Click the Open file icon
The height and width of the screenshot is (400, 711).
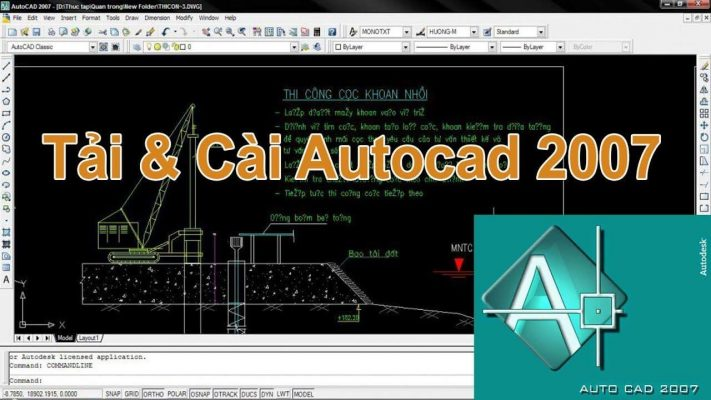[x=24, y=32]
